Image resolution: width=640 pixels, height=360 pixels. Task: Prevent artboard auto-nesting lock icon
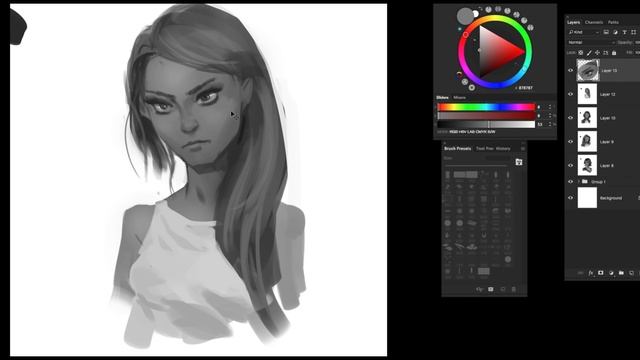click(x=606, y=53)
